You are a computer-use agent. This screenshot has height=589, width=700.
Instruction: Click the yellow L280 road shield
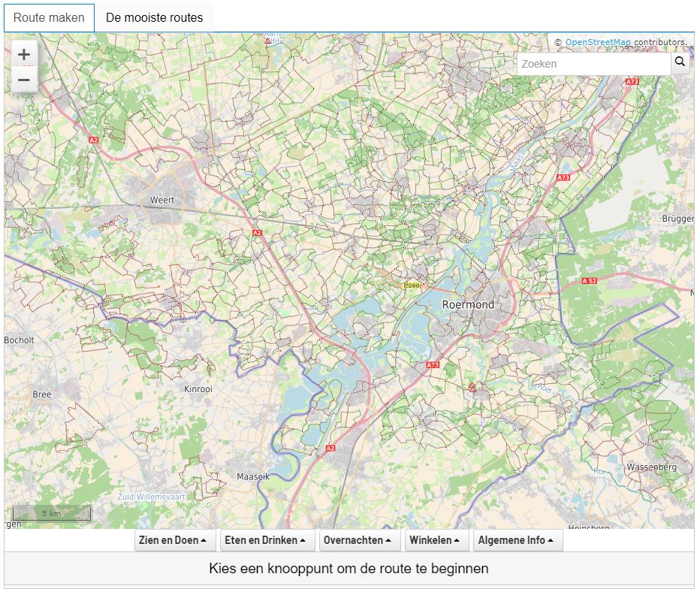click(x=410, y=286)
